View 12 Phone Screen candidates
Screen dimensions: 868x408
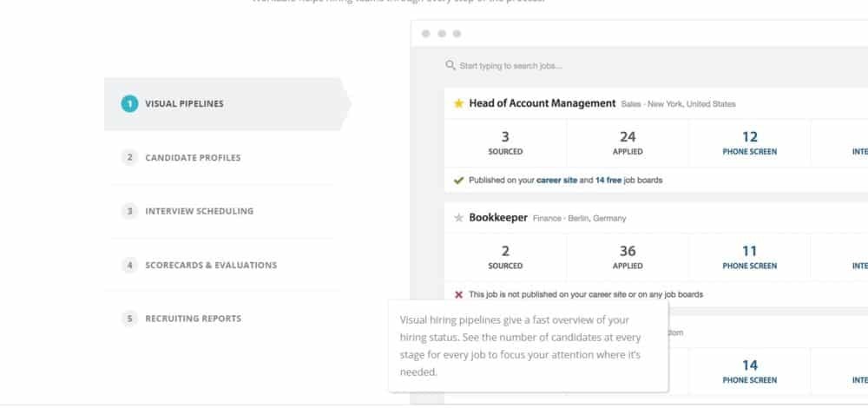750,142
